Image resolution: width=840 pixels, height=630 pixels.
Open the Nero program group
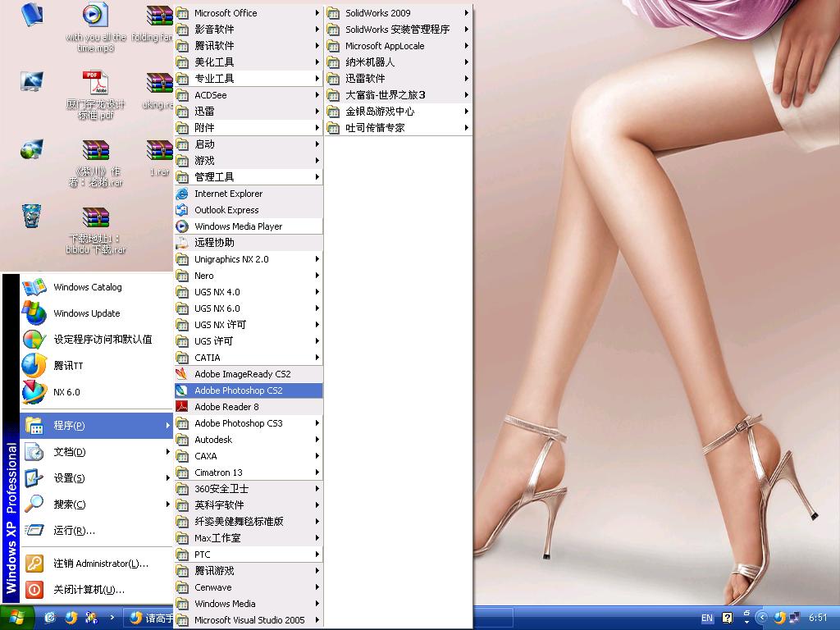249,276
